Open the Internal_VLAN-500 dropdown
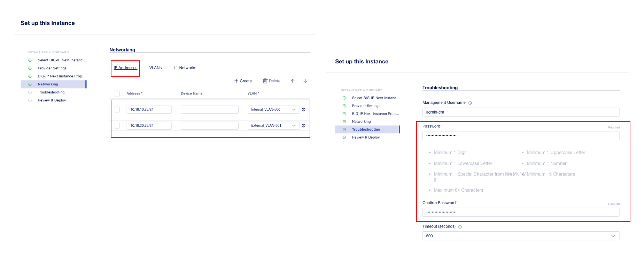 point(273,109)
